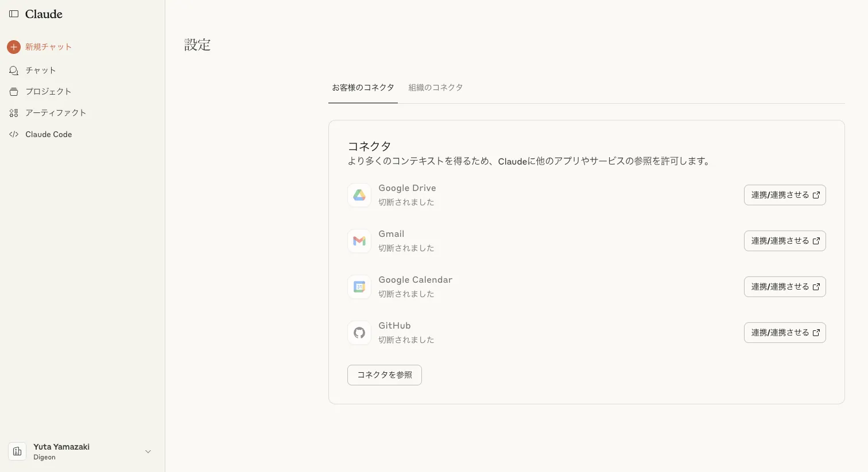Switch to the 組織のコネクタ tab
The image size is (868, 472).
[x=435, y=88]
